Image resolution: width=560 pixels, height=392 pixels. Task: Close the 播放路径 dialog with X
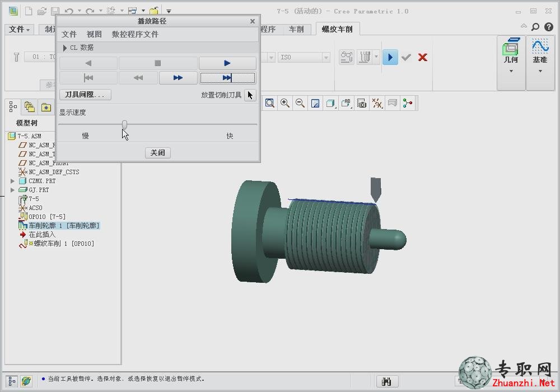[253, 21]
